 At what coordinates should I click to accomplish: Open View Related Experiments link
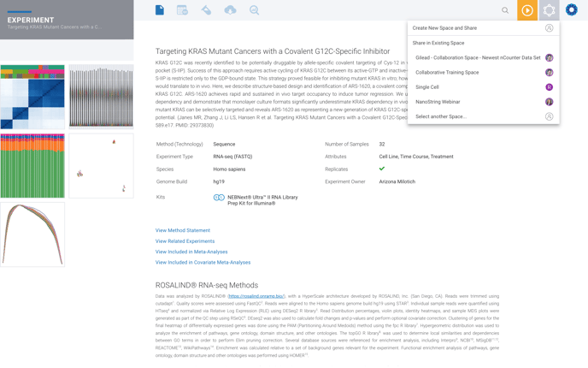pyautogui.click(x=185, y=241)
